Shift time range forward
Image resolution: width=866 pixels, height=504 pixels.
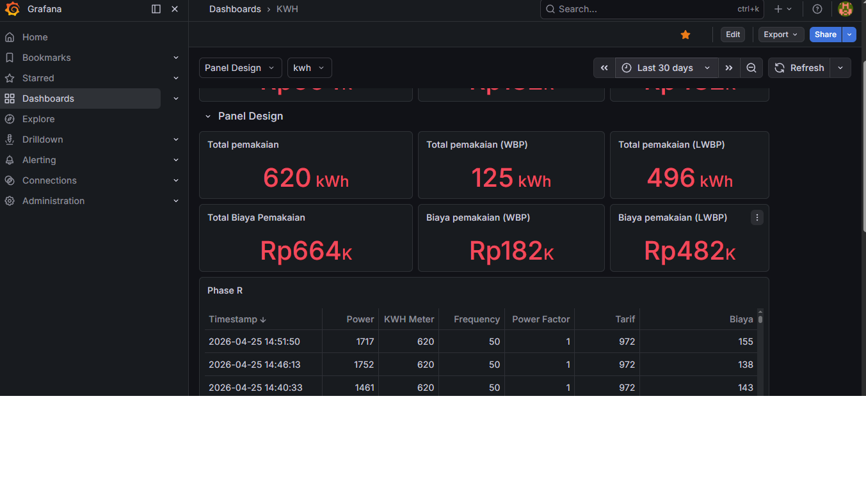(729, 68)
